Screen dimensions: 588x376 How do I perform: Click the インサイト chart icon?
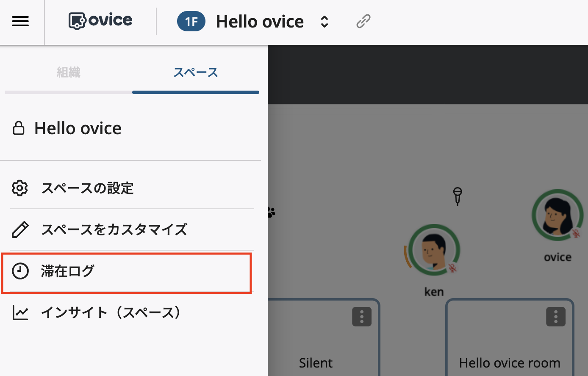coord(19,312)
